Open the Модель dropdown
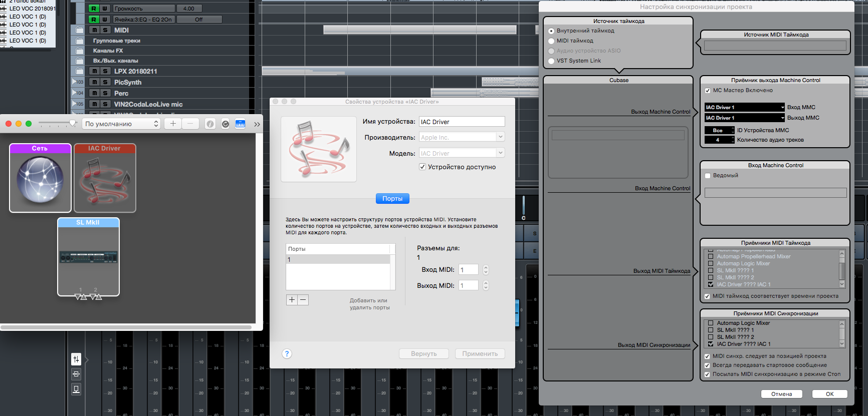The image size is (868, 416). pyautogui.click(x=462, y=153)
